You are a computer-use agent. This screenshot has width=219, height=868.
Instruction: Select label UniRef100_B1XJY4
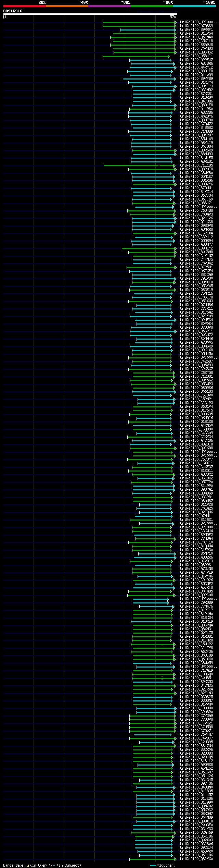point(196,83)
